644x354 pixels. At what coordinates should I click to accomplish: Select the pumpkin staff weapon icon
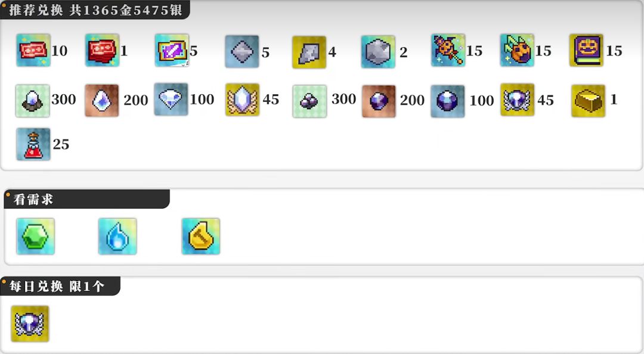448,51
